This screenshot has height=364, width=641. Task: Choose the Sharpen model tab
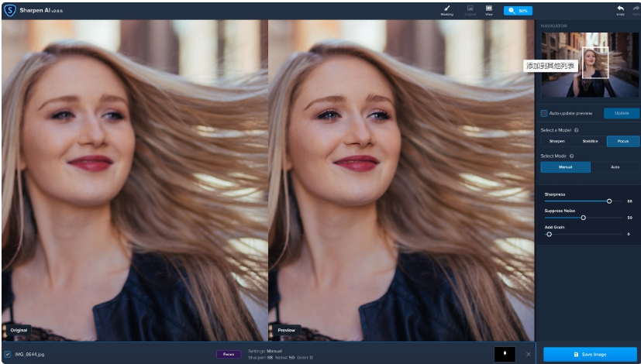click(x=557, y=142)
